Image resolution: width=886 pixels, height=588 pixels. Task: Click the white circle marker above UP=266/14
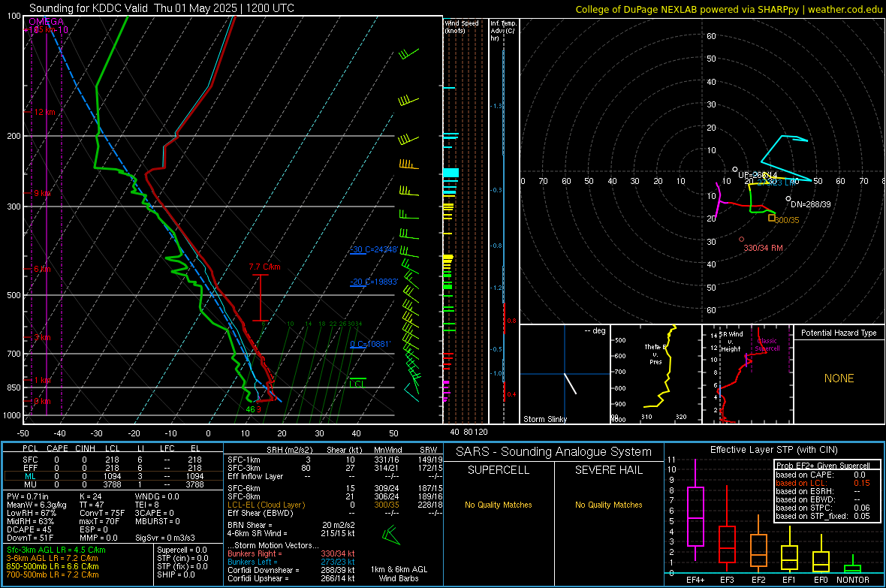[735, 169]
